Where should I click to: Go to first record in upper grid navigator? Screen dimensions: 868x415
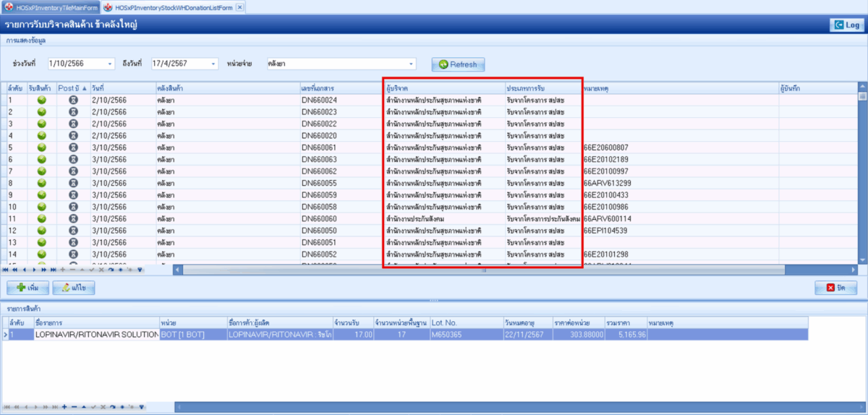pyautogui.click(x=7, y=270)
